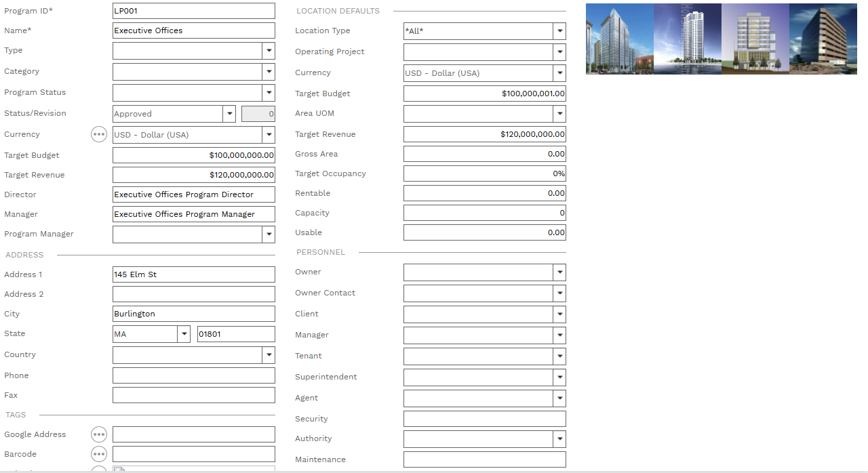The image size is (868, 473).
Task: Click the ellipsis button beside Currency
Action: [99, 135]
